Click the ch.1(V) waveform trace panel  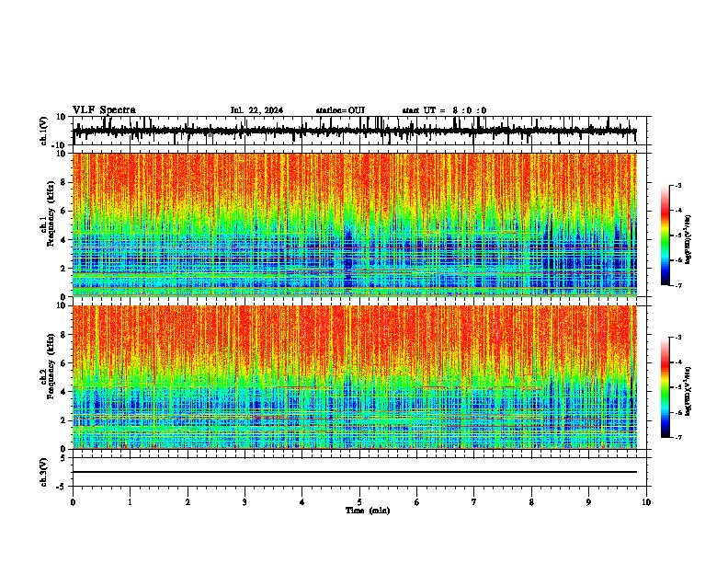pos(359,131)
